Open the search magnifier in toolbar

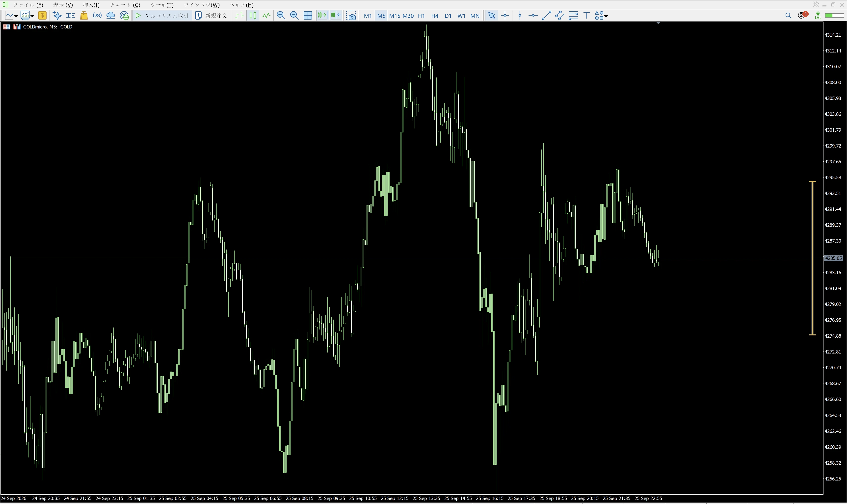click(788, 16)
